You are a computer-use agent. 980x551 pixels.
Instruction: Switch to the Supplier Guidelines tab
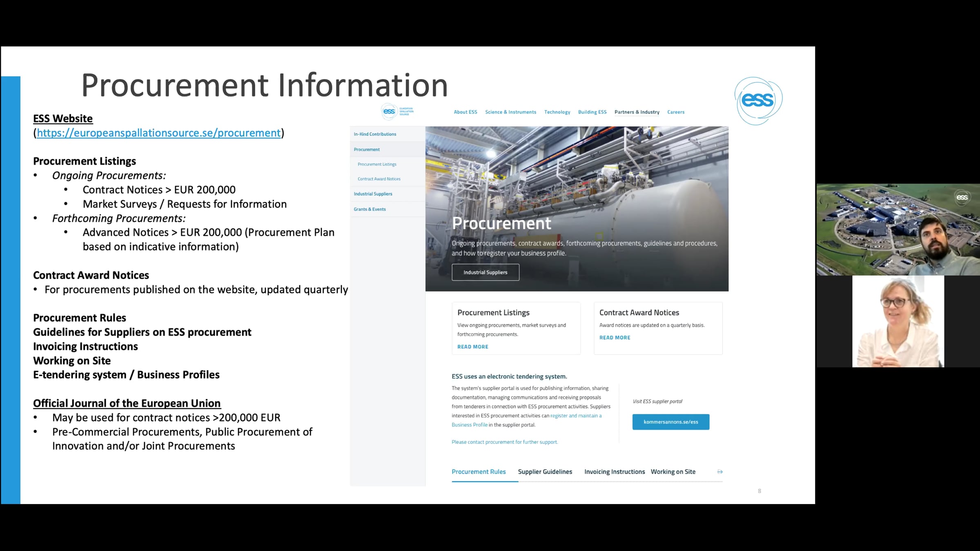(x=545, y=472)
